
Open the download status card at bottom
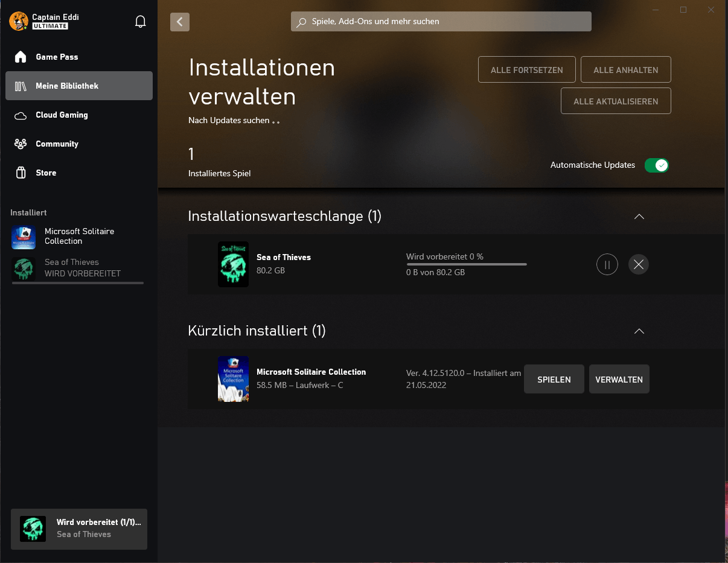coord(79,529)
